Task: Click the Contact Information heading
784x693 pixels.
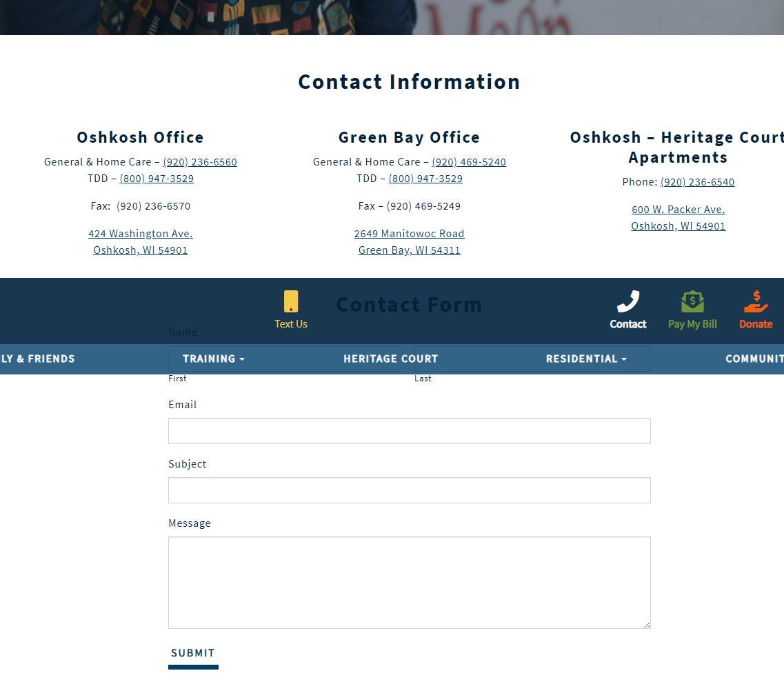Action: (410, 82)
